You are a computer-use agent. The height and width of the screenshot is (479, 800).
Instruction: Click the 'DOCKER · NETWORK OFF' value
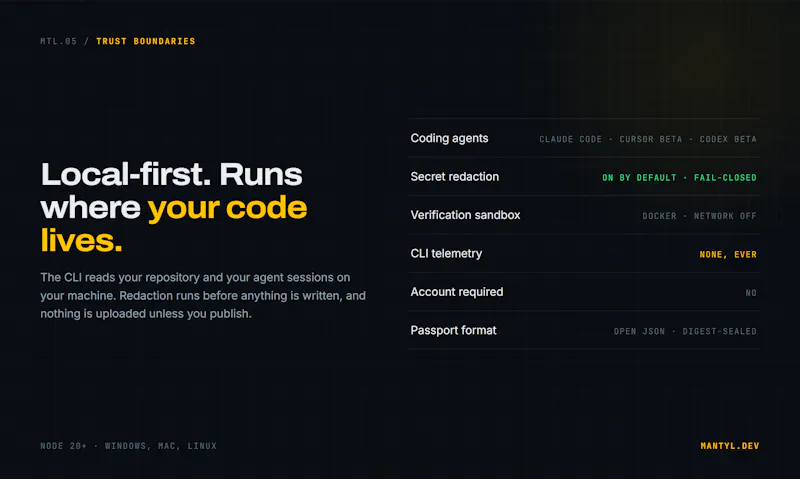pos(699,216)
